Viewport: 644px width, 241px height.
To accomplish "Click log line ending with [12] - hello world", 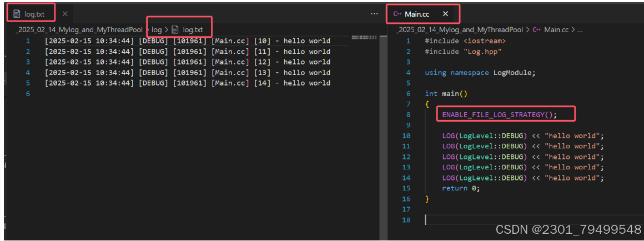I will tap(188, 62).
